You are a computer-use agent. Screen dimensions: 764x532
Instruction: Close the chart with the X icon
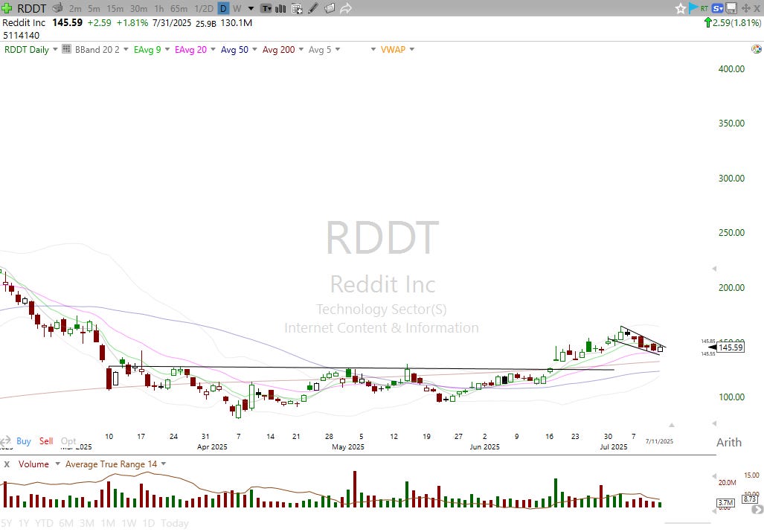tap(757, 8)
